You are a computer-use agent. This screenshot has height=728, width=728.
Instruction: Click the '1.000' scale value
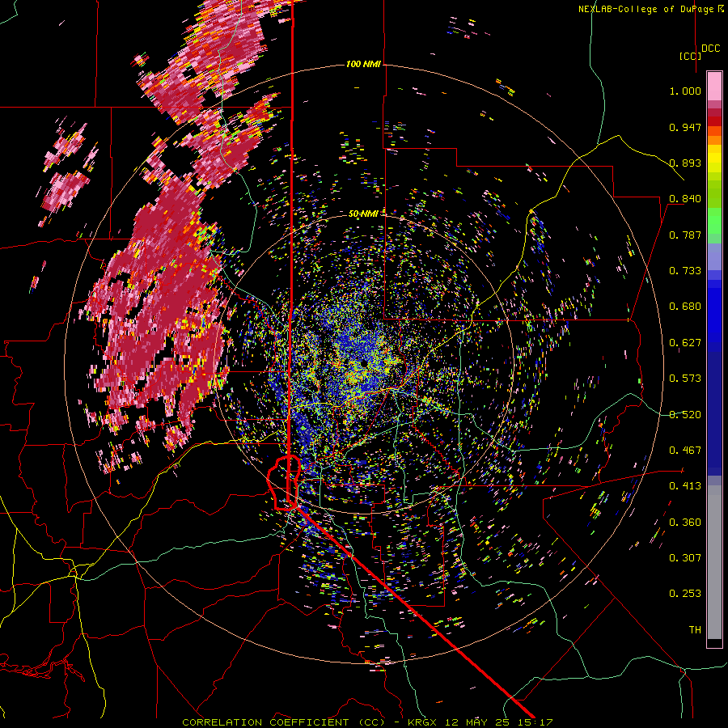(x=685, y=91)
